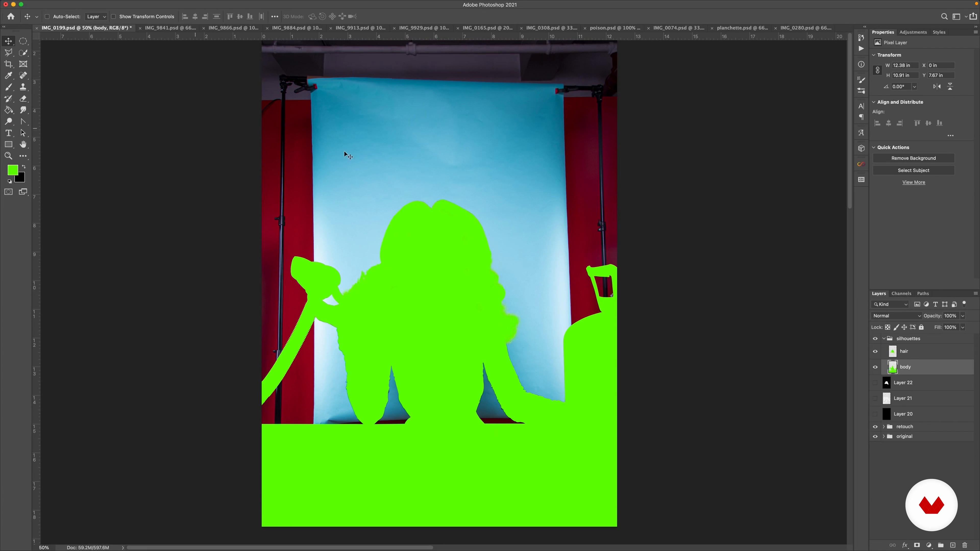
Task: Select the Hand tool
Action: pos(23,144)
